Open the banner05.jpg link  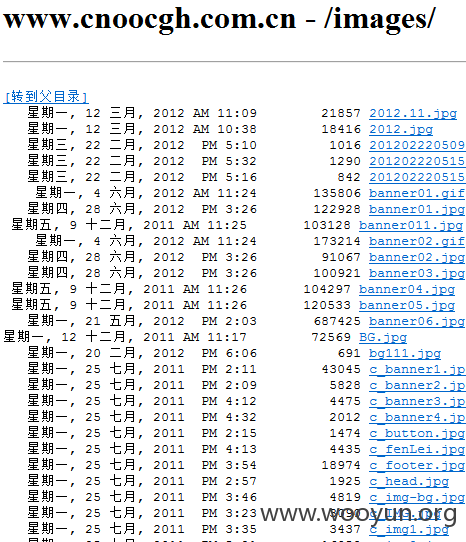407,306
